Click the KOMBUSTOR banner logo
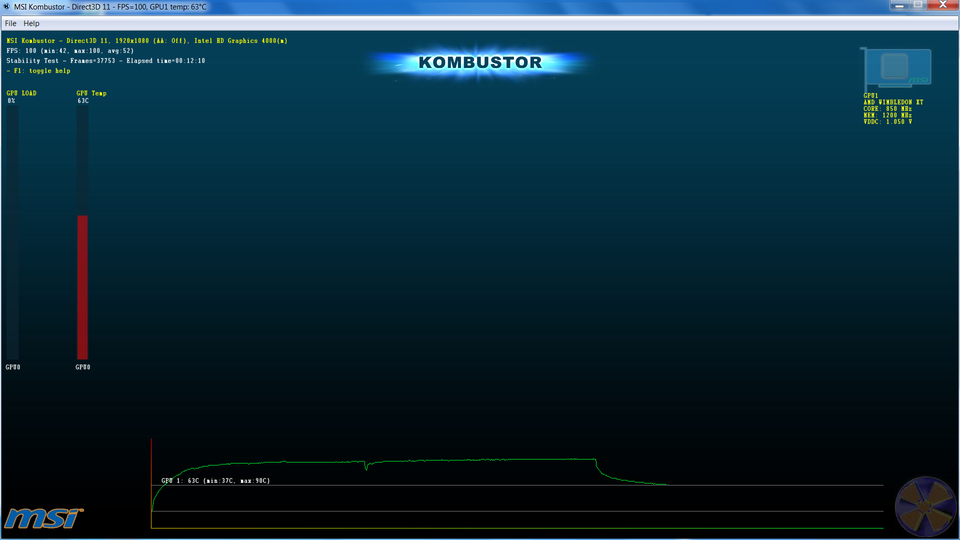This screenshot has height=540, width=960. point(480,62)
